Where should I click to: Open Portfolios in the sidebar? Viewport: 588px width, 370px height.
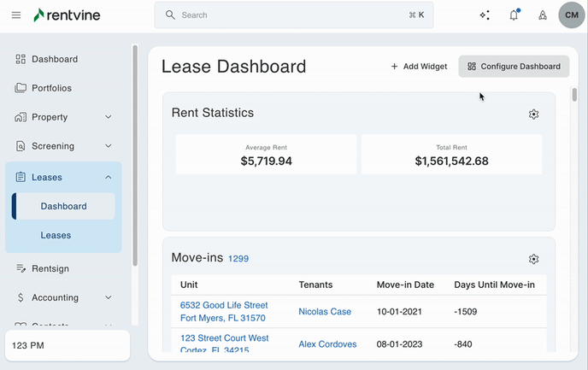[x=51, y=88]
